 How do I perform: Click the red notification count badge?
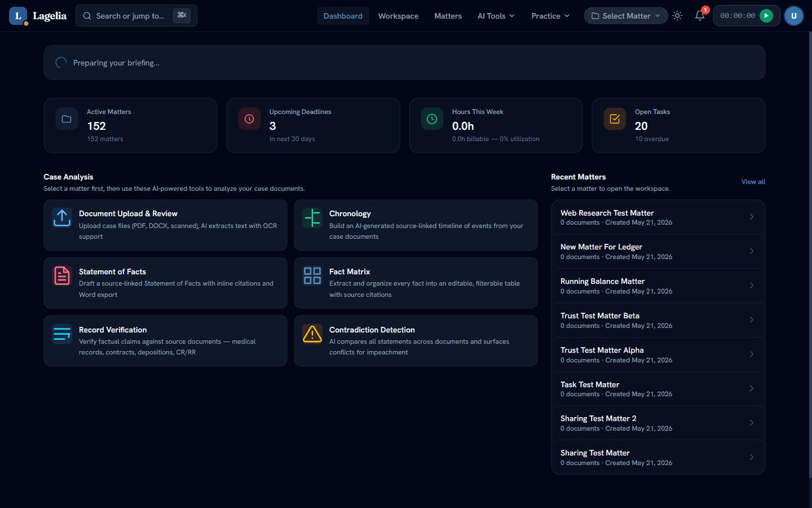[x=705, y=10]
